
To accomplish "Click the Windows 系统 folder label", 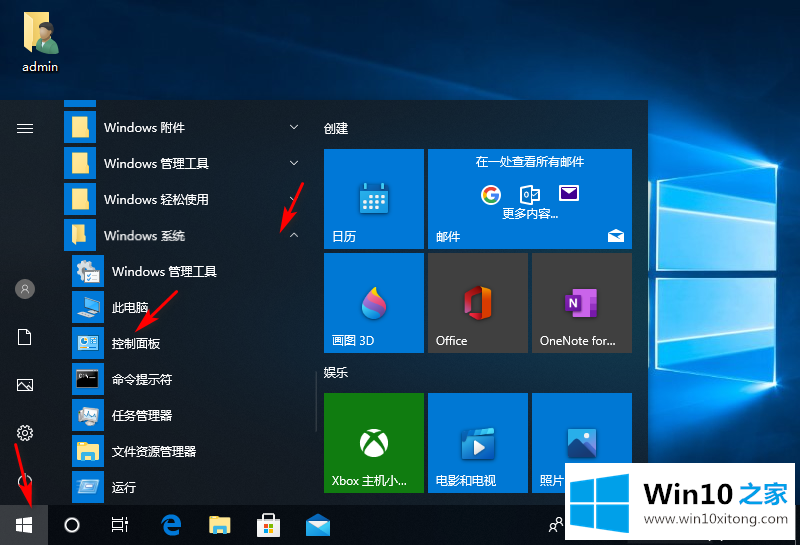I will [x=144, y=235].
